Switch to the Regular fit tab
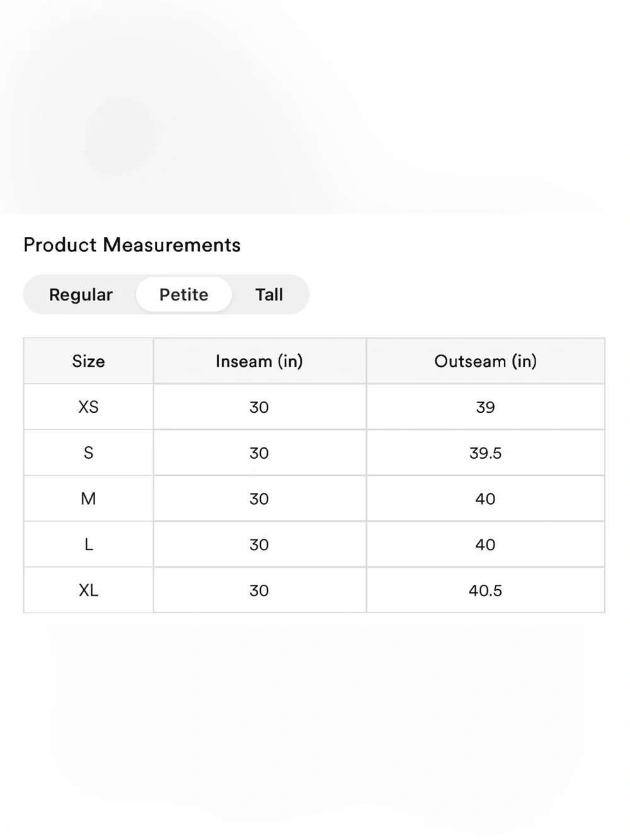This screenshot has height=840, width=630. (81, 294)
